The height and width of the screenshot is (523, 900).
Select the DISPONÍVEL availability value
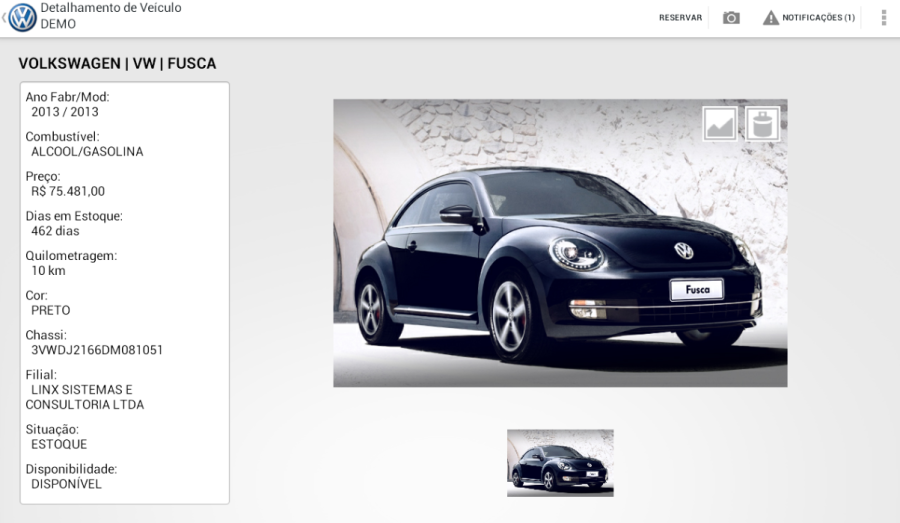pos(66,484)
